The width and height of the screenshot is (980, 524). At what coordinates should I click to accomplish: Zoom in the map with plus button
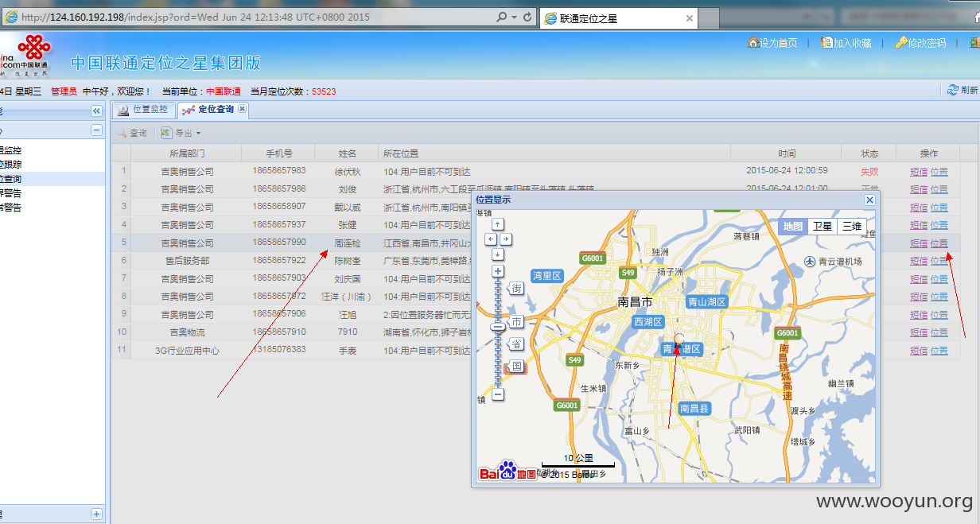(498, 271)
